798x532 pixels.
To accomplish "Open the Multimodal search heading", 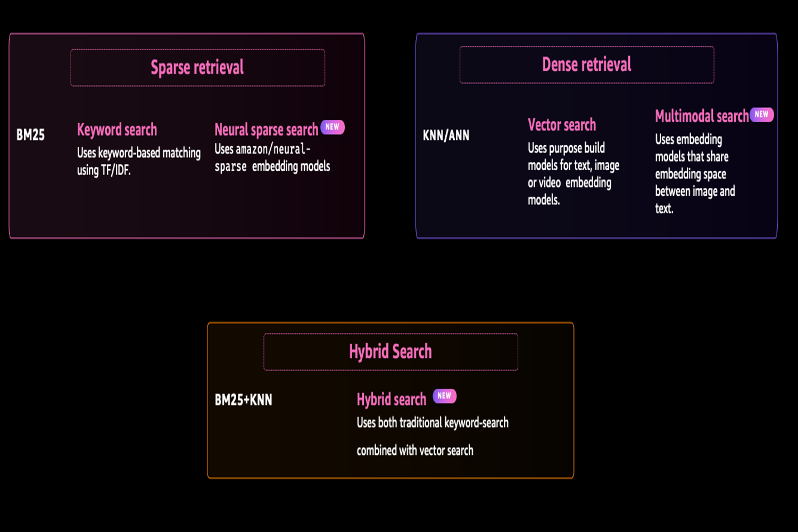I will pyautogui.click(x=702, y=116).
